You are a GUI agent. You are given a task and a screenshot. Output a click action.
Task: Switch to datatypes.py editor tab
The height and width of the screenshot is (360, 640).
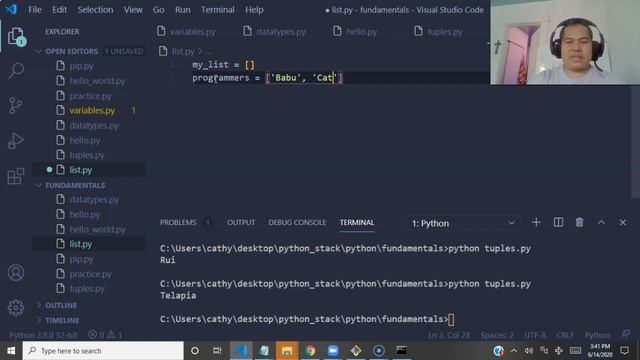[x=274, y=32]
